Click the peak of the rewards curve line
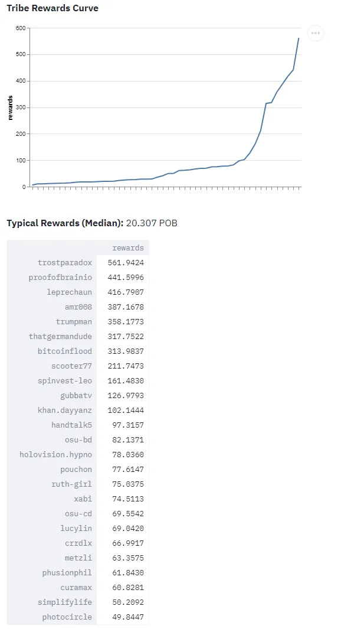The image size is (364, 632). (x=299, y=38)
